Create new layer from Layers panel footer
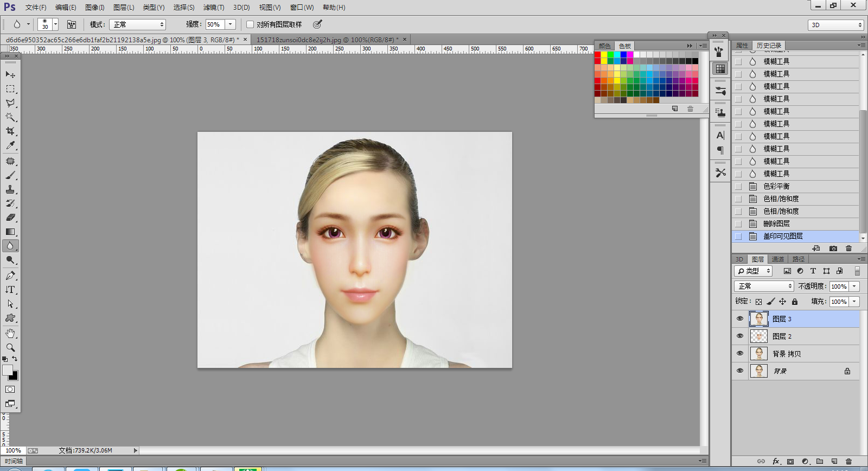Screen dimensions: 868x471 click(834, 461)
